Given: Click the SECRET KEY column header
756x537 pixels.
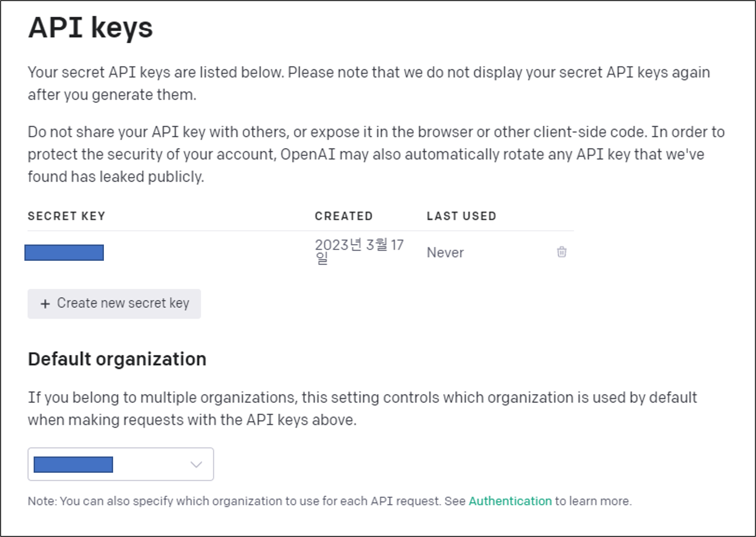Looking at the screenshot, I should coord(66,216).
